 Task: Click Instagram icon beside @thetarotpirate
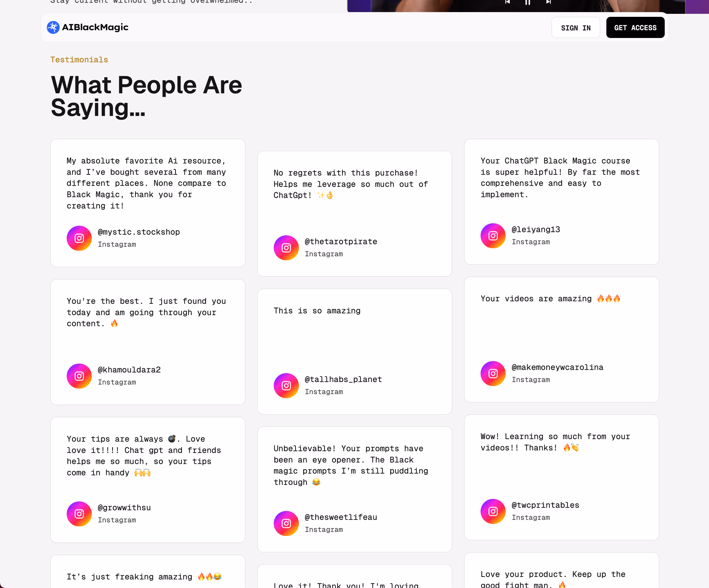286,248
